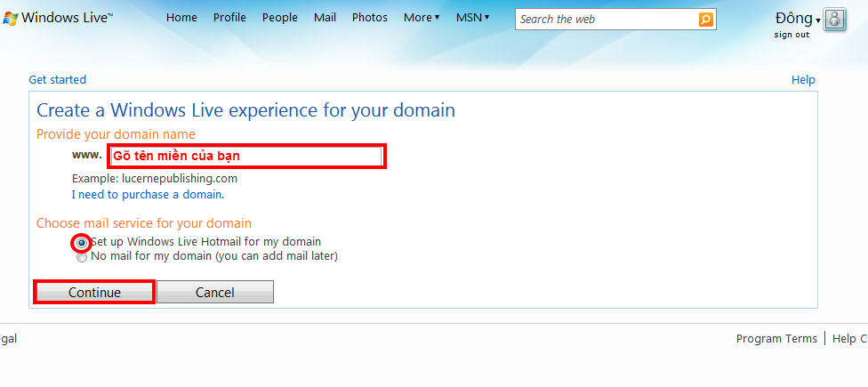Image resolution: width=868 pixels, height=387 pixels.
Task: Click the orange web search magnifier button
Action: (x=705, y=20)
